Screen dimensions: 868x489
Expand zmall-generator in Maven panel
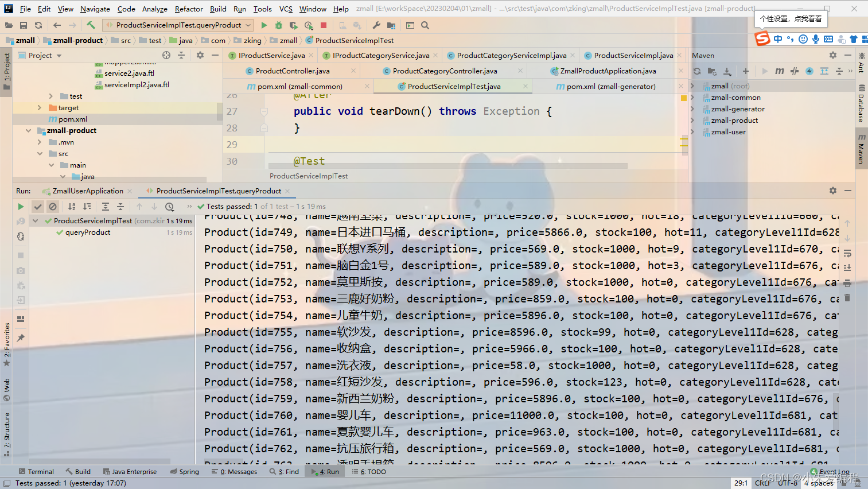(x=692, y=109)
